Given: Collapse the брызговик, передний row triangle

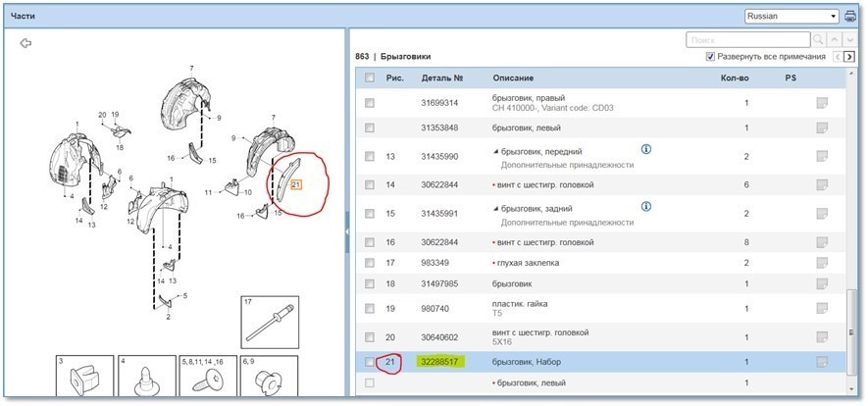Looking at the screenshot, I should point(496,151).
